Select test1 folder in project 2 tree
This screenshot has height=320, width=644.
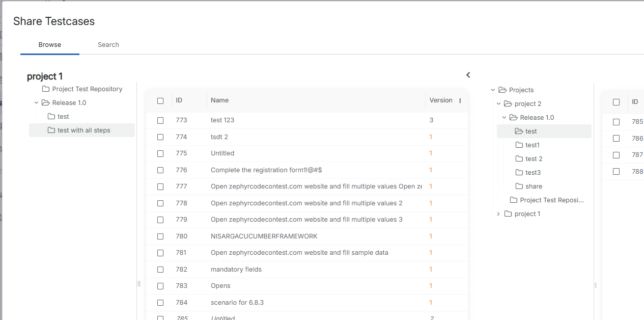[532, 145]
